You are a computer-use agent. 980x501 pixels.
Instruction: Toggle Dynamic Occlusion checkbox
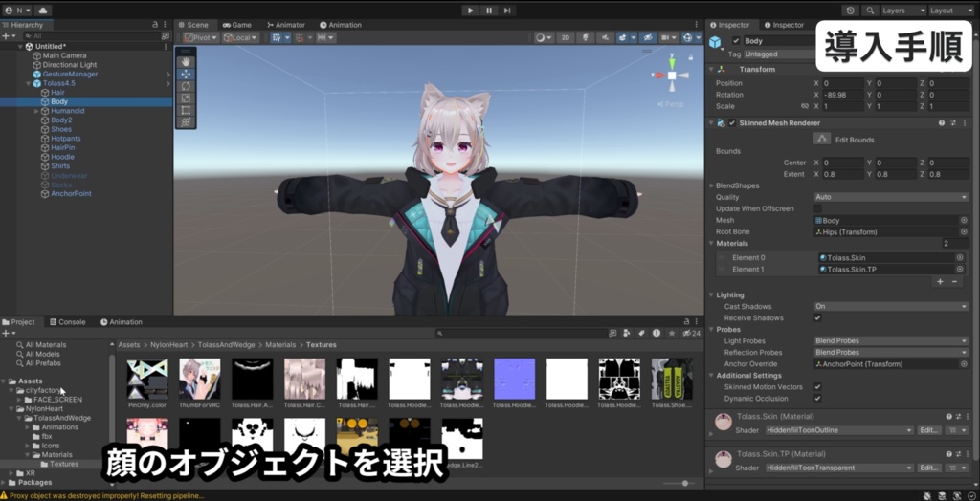pos(817,399)
